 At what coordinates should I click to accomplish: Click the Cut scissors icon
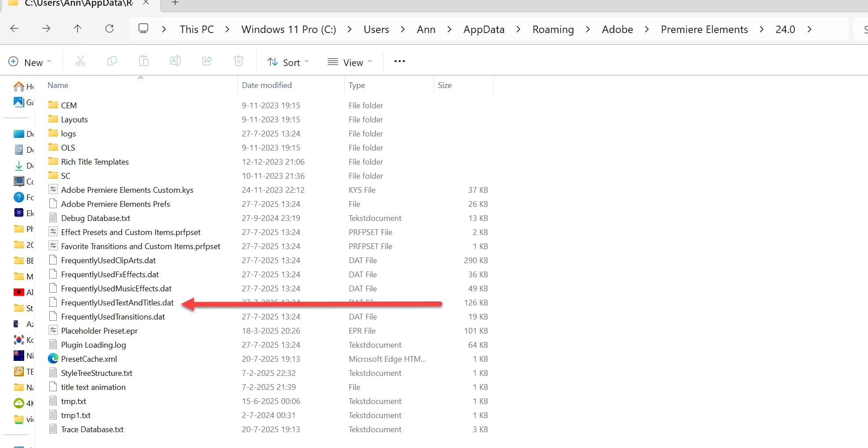[x=80, y=61]
